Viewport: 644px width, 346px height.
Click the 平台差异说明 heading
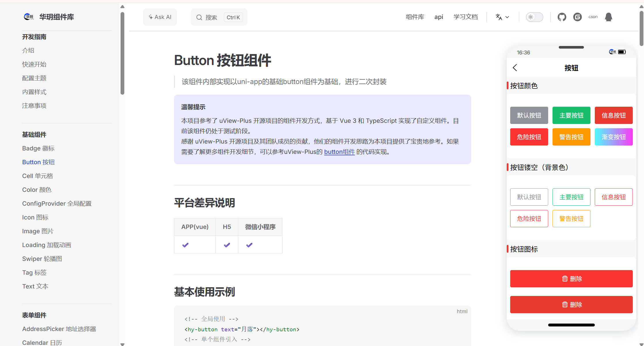[204, 203]
